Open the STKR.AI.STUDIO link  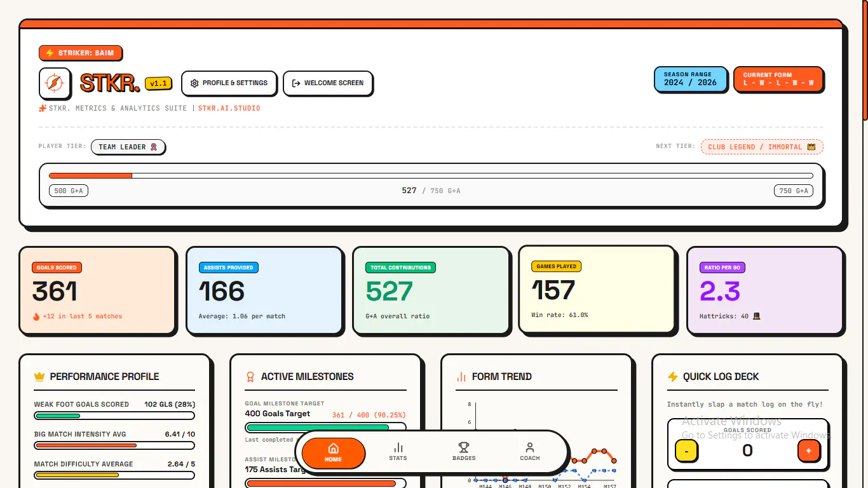tap(229, 108)
